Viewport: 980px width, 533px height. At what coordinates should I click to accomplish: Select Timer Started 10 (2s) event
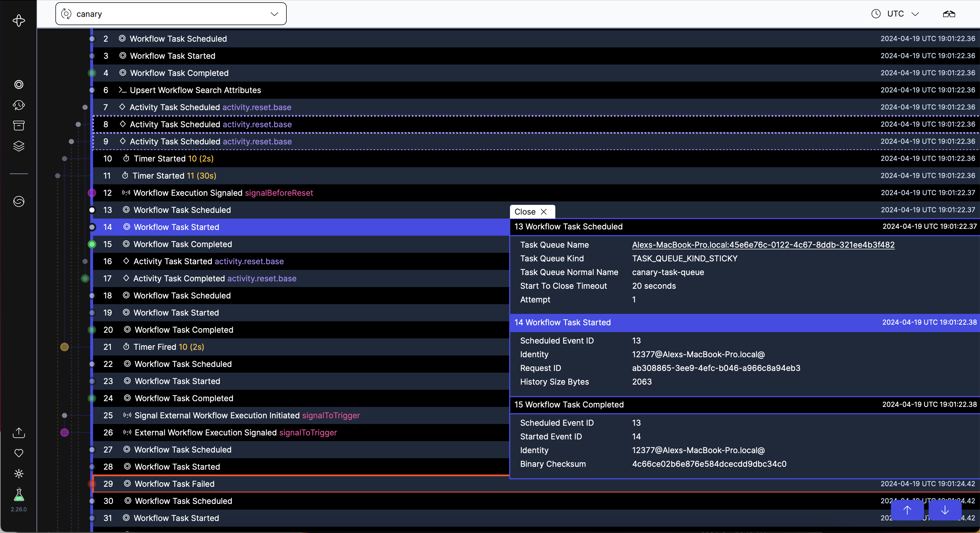click(536, 159)
